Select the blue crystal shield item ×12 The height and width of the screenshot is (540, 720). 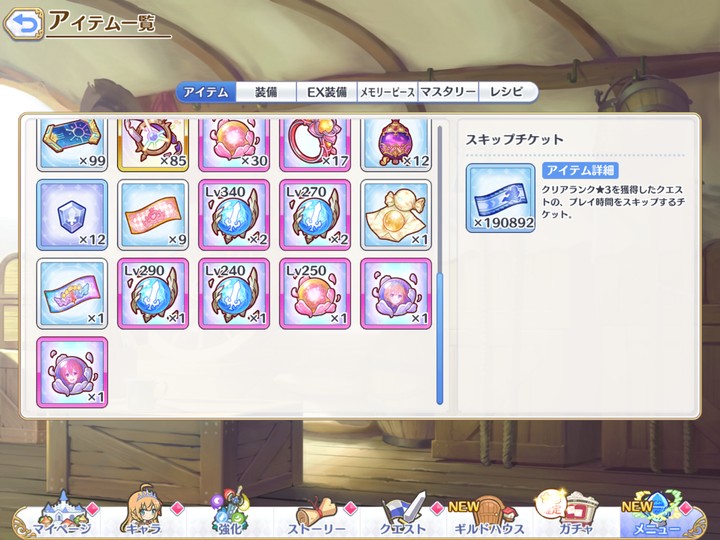[x=72, y=215]
